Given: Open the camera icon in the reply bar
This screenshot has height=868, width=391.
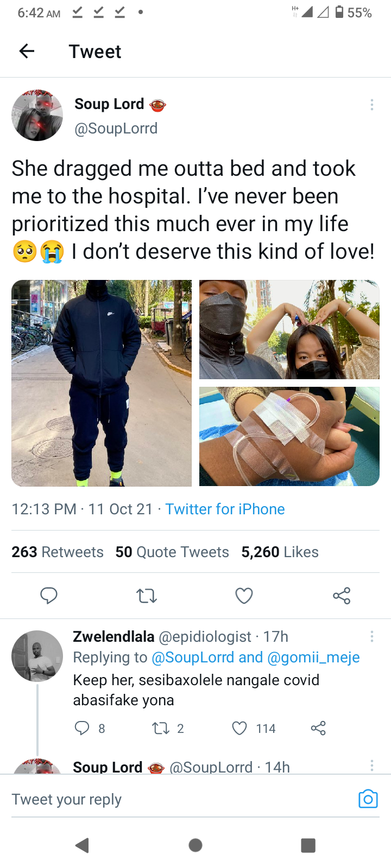Looking at the screenshot, I should click(x=368, y=799).
